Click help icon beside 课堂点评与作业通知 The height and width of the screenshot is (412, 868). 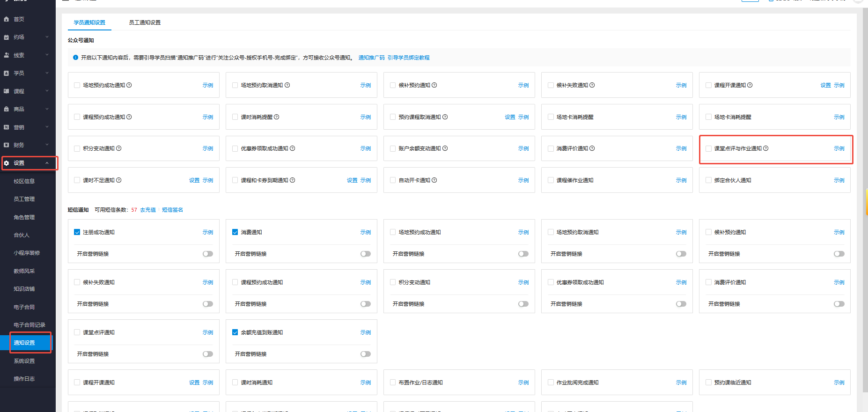tap(766, 148)
